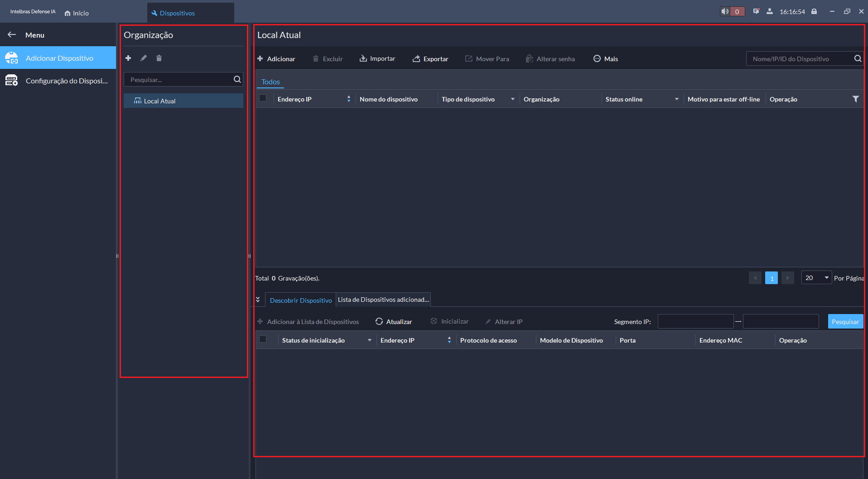Add a new organization with plus icon
This screenshot has width=868, height=479.
pyautogui.click(x=128, y=58)
